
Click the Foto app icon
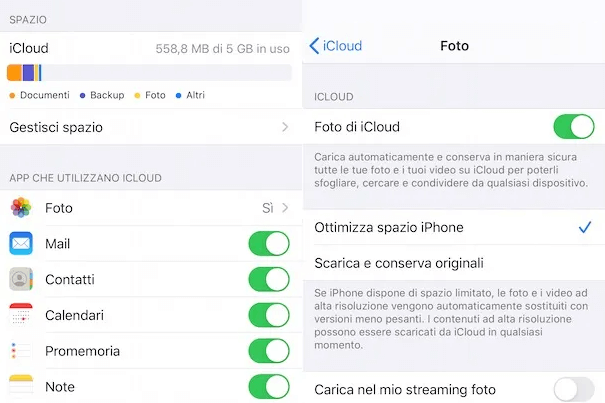[x=21, y=208]
